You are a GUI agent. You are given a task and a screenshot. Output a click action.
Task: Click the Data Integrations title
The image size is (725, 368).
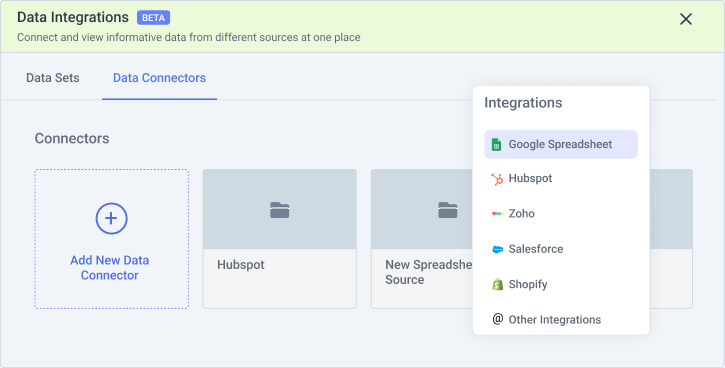(x=73, y=17)
